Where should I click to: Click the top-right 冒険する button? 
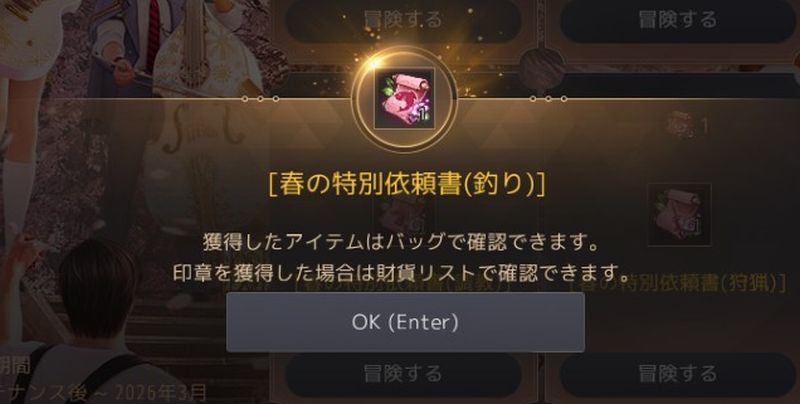coord(678,20)
